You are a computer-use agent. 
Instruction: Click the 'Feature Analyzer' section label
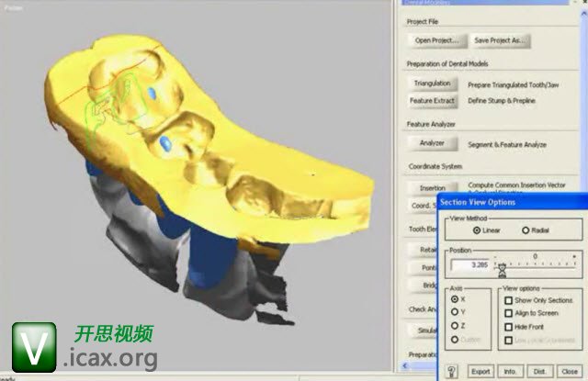pyautogui.click(x=431, y=124)
